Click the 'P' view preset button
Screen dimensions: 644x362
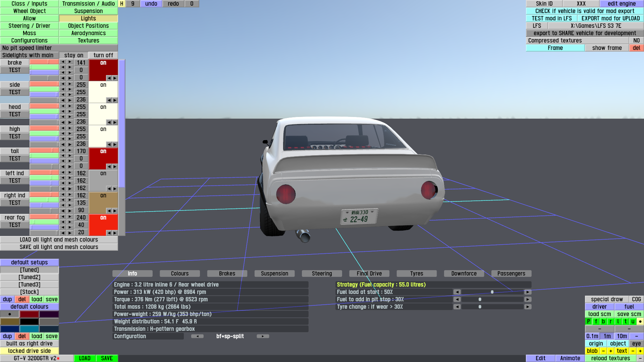(588, 321)
